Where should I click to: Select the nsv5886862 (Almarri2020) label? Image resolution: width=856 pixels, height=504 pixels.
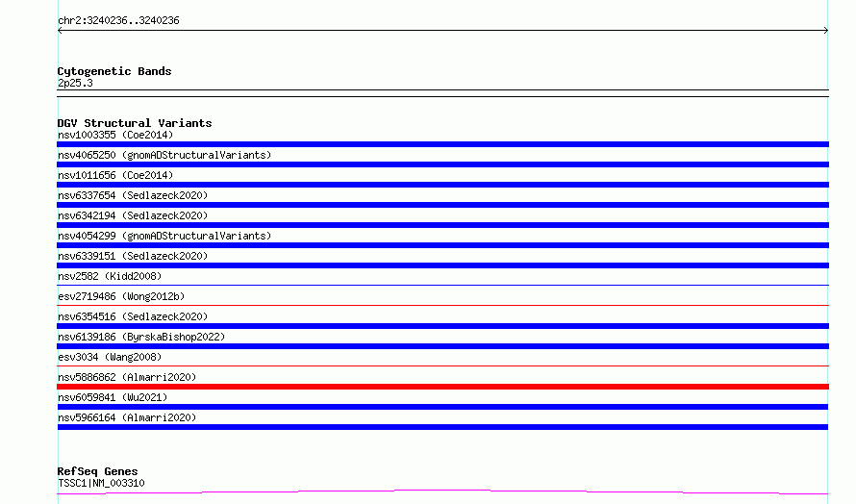pos(127,377)
